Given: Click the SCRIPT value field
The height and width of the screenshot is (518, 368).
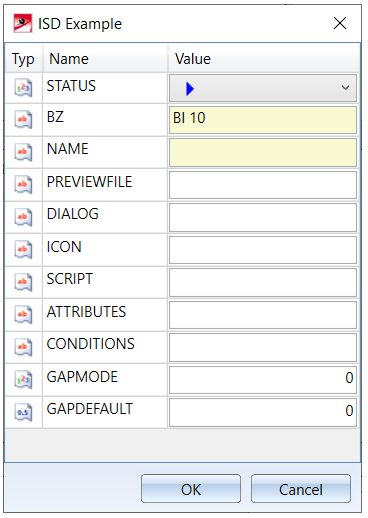Looking at the screenshot, I should 263,283.
